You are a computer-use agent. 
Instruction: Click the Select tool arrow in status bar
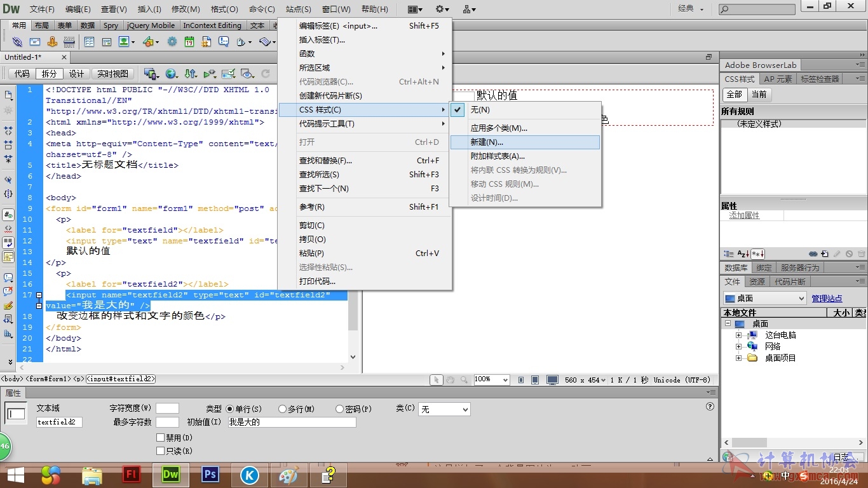tap(437, 379)
